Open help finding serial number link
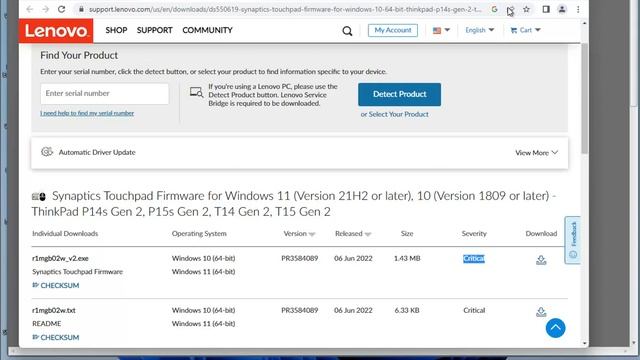The width and height of the screenshot is (640, 360). coord(87,113)
